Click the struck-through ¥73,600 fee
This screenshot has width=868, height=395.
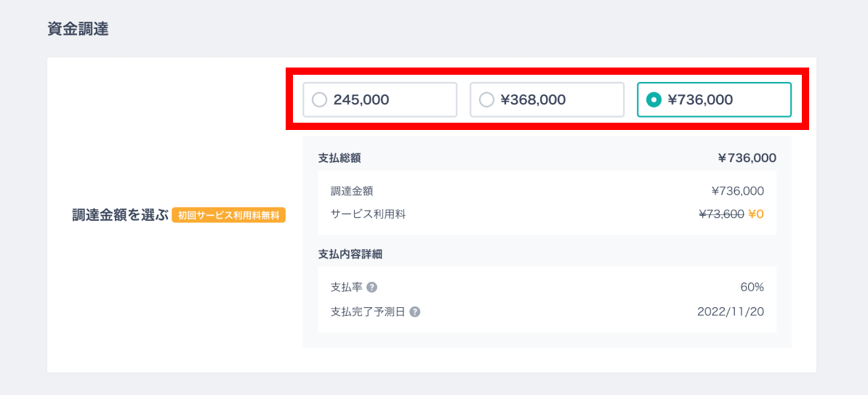coord(721,214)
